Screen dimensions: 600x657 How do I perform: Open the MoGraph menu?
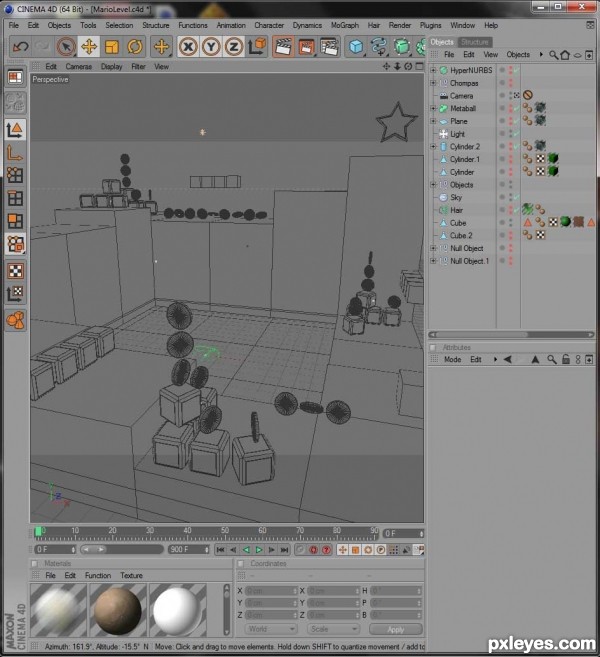point(344,25)
